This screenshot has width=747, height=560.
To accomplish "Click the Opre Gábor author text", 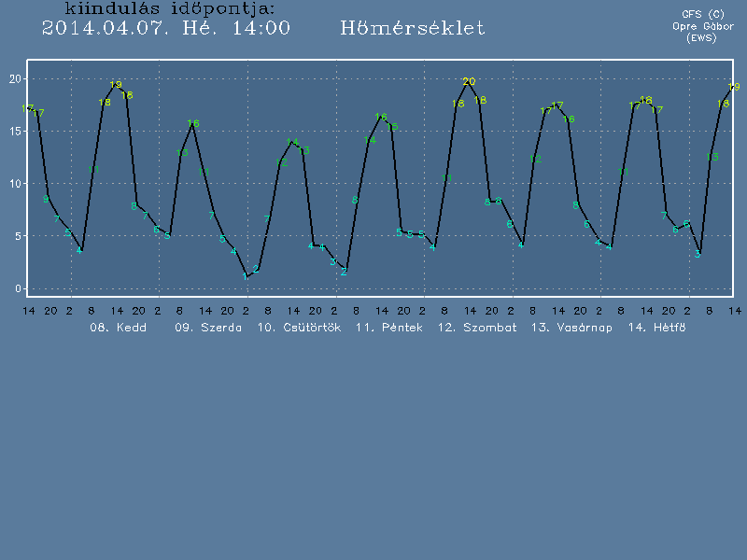I will [702, 26].
